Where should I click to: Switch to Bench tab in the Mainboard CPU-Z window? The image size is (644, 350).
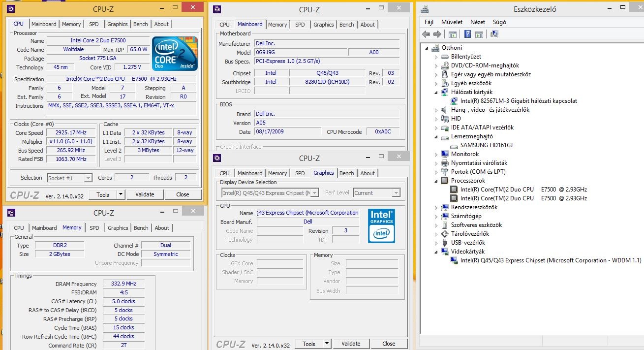[347, 25]
